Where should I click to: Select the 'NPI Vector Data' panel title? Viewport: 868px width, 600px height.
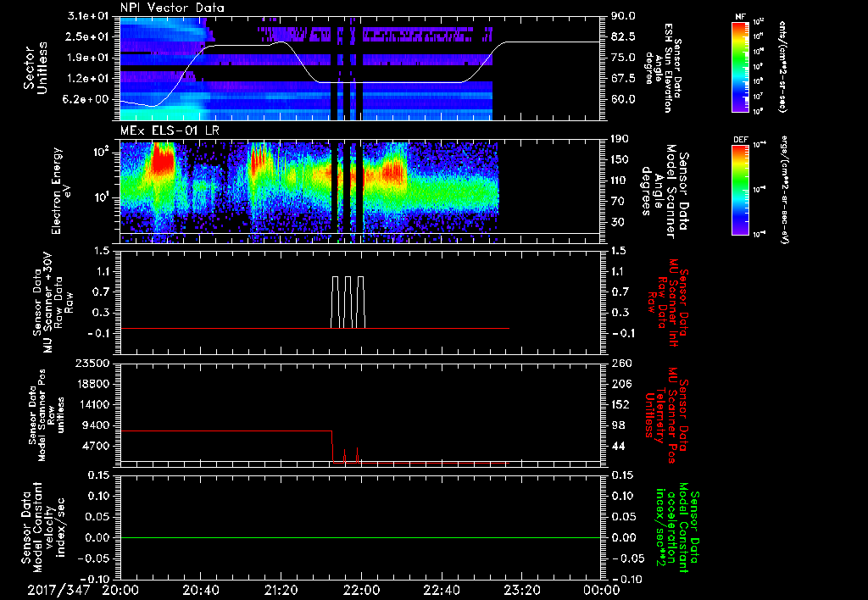point(173,8)
